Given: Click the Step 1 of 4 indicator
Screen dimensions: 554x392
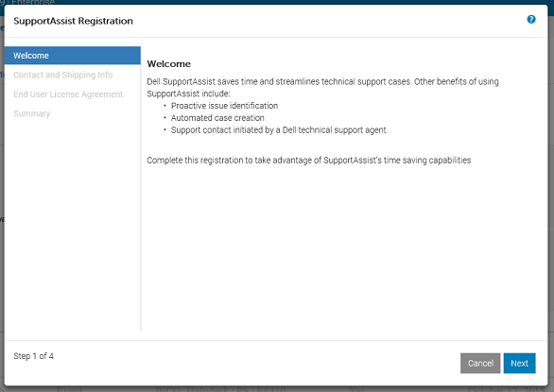Looking at the screenshot, I should 34,356.
